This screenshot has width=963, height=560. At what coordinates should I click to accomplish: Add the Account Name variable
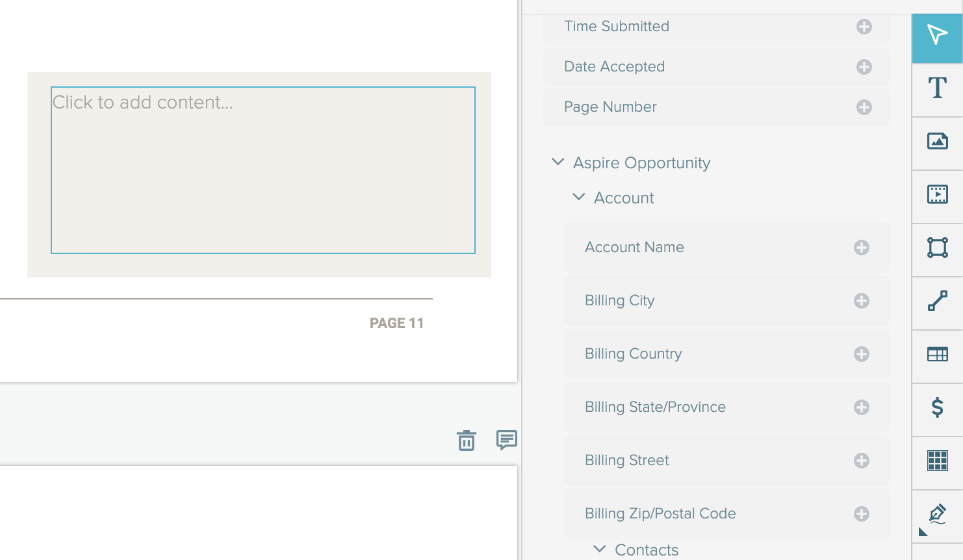(x=862, y=248)
